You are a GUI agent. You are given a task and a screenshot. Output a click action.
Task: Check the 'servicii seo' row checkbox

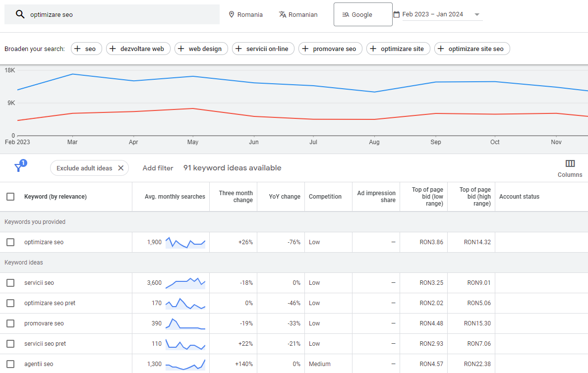pyautogui.click(x=10, y=283)
